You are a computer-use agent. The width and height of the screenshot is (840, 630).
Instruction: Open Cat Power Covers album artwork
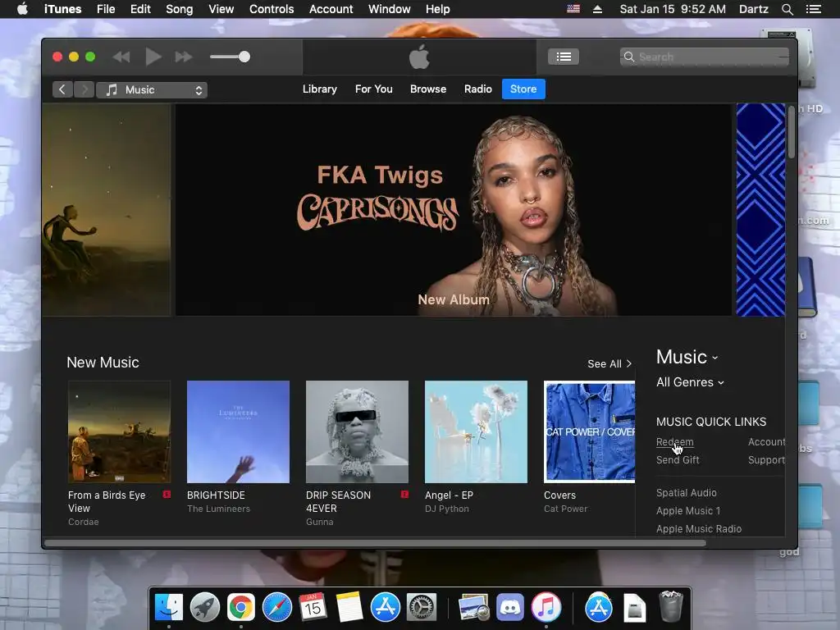(589, 431)
